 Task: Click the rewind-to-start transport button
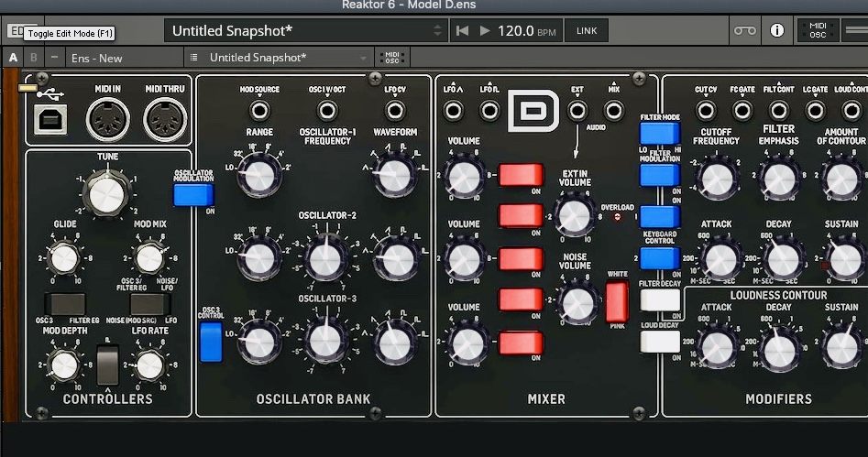pos(462,31)
